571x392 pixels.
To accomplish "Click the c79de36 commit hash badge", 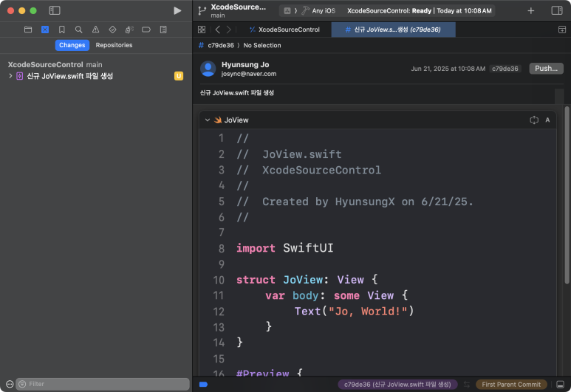I will tap(505, 69).
